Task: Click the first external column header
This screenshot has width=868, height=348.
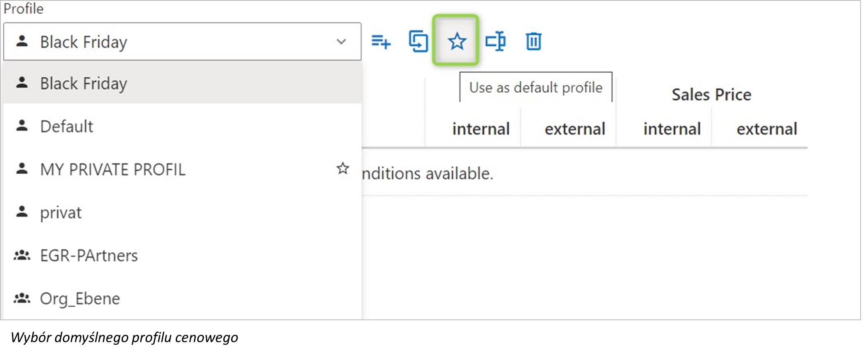Action: (575, 129)
